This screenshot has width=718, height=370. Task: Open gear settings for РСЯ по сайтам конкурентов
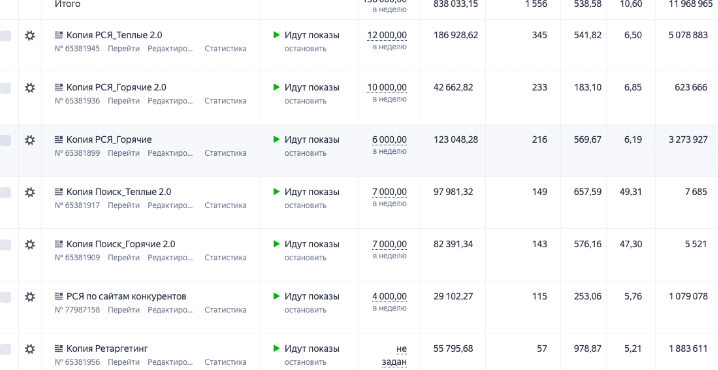(x=30, y=297)
